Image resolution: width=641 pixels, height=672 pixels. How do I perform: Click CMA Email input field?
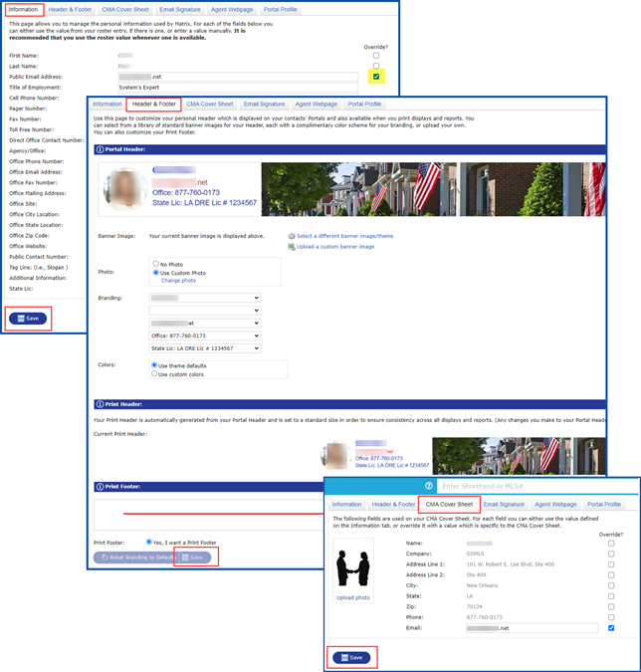532,628
